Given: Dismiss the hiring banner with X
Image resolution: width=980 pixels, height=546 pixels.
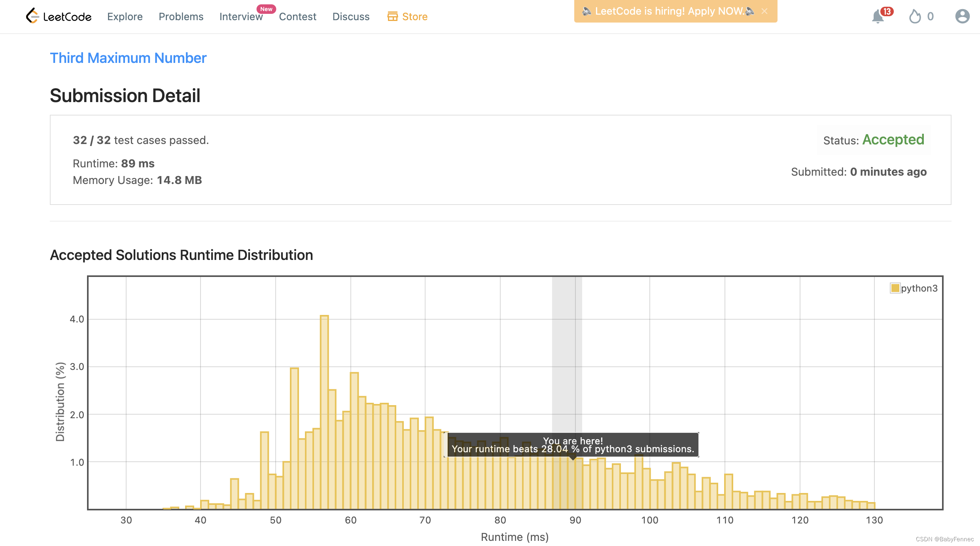Looking at the screenshot, I should pyautogui.click(x=764, y=11).
